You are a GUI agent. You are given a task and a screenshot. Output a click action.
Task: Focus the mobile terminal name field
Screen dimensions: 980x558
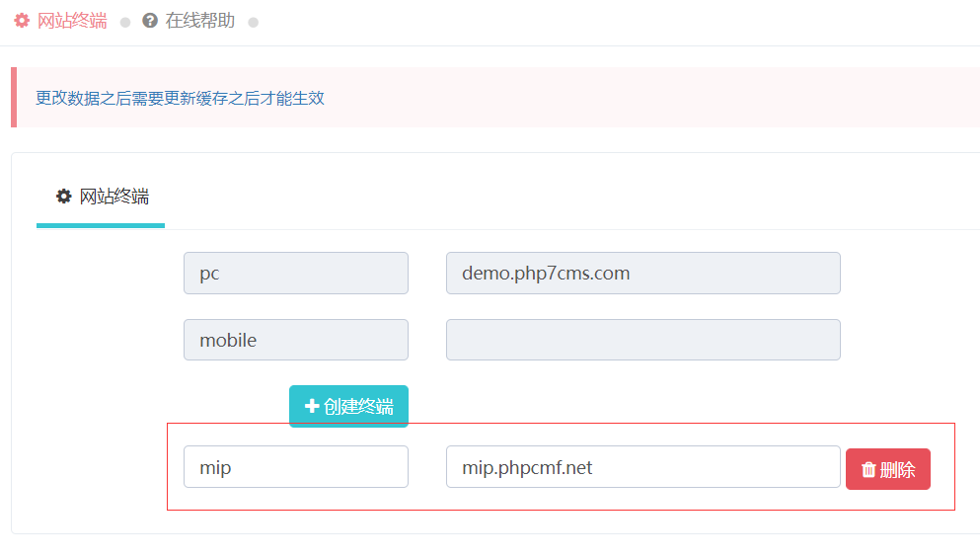[x=296, y=340]
